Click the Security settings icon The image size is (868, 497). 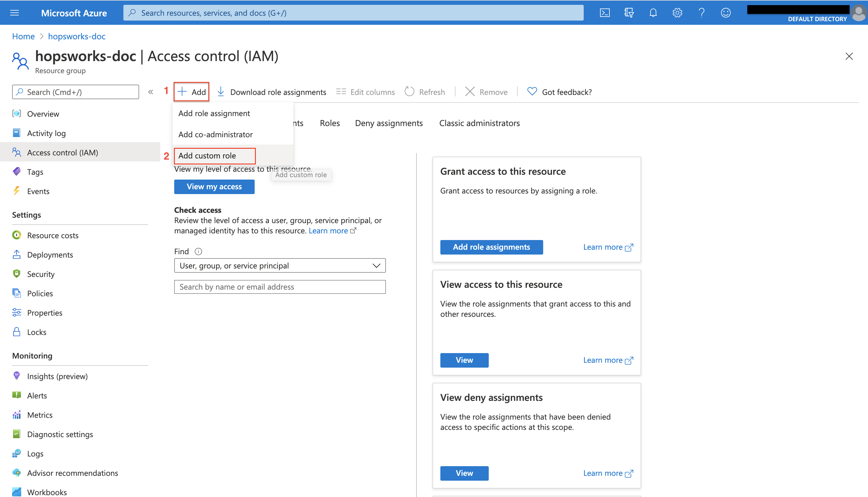(16, 274)
